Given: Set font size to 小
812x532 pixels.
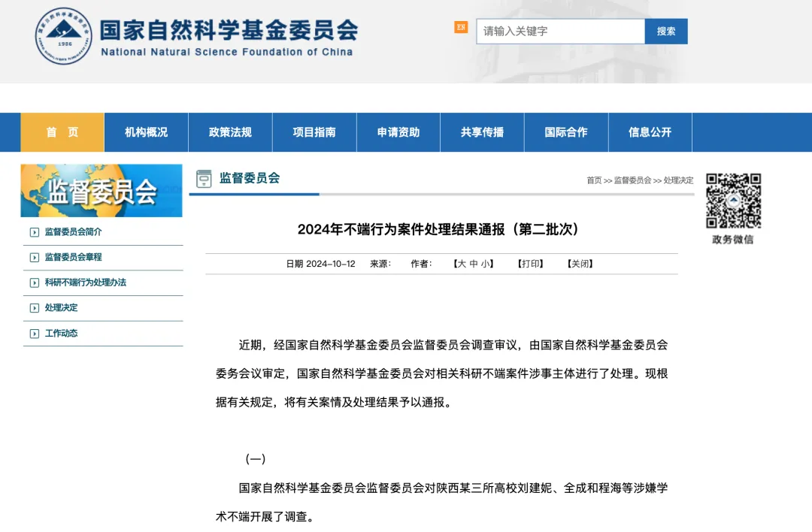Looking at the screenshot, I should point(485,264).
